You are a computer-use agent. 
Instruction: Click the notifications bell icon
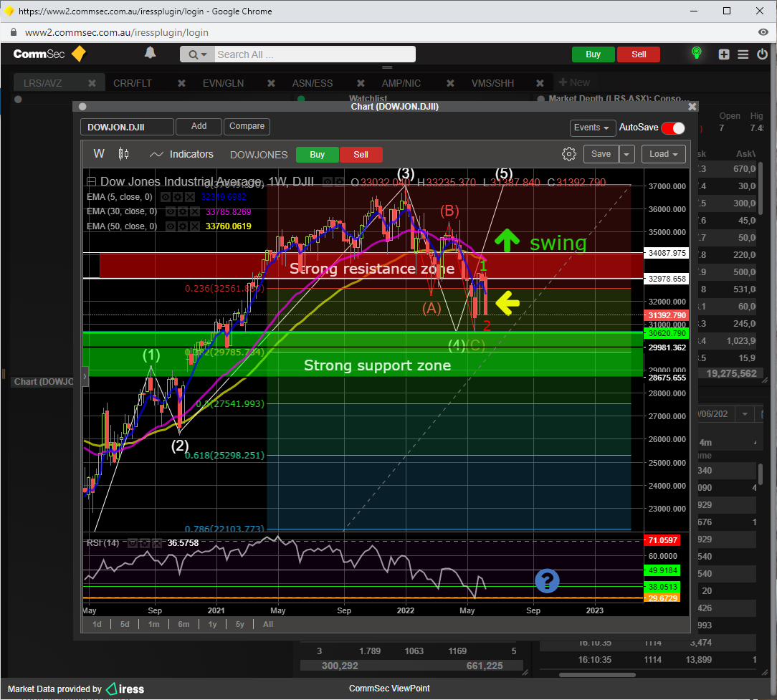click(150, 53)
